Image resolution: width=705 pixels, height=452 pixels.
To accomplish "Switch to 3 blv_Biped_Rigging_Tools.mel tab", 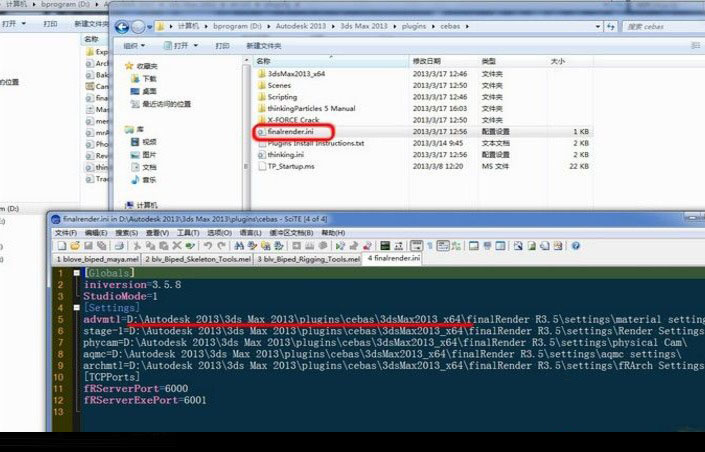I will [x=308, y=259].
